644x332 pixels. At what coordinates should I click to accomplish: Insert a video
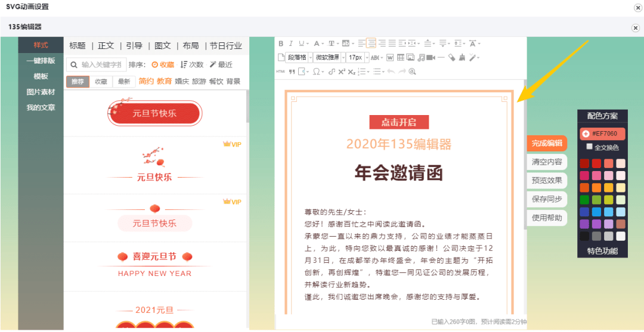pyautogui.click(x=431, y=57)
